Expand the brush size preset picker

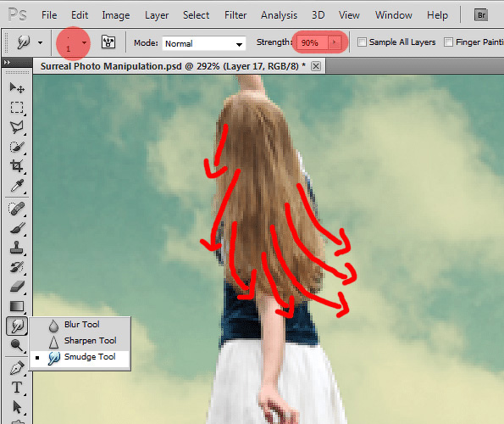pos(84,42)
